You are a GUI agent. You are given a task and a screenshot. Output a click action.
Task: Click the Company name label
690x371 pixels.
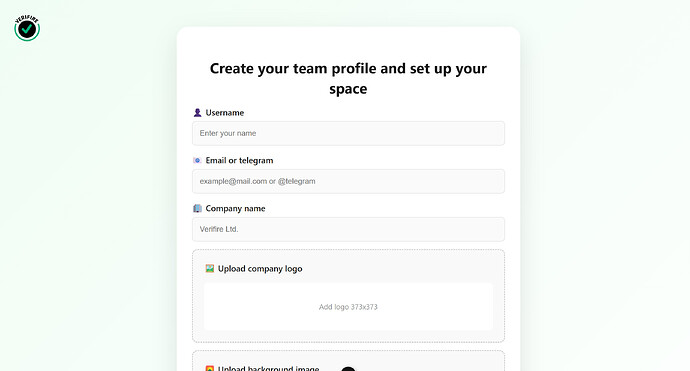point(235,209)
